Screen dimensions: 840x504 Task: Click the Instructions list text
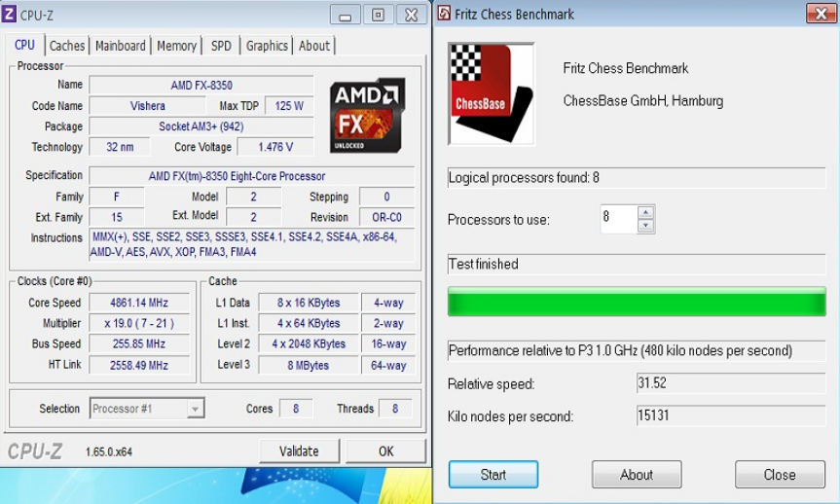pyautogui.click(x=252, y=244)
